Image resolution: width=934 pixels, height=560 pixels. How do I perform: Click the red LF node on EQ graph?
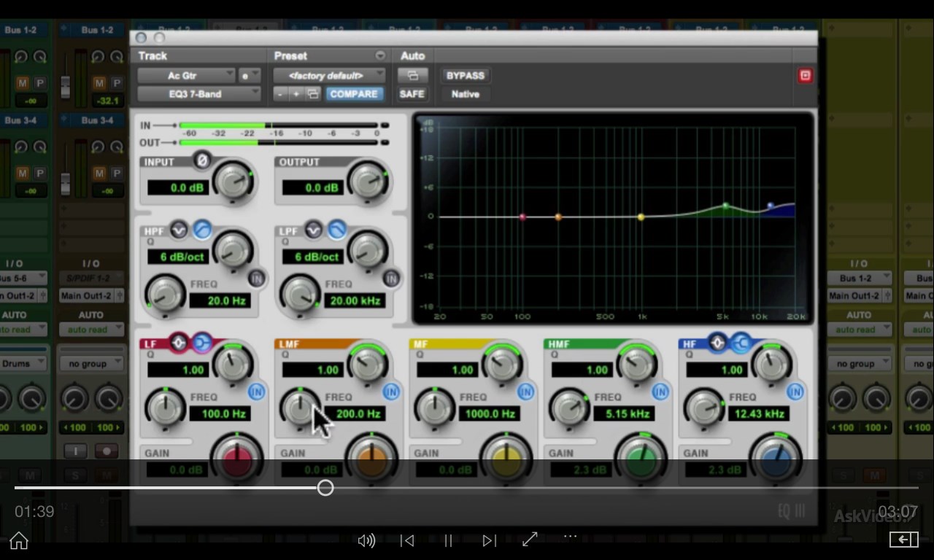click(522, 217)
